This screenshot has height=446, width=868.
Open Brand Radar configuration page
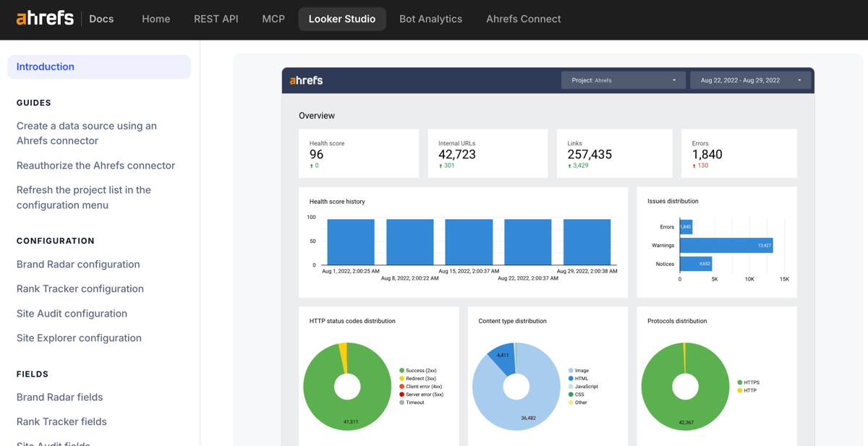pos(78,265)
